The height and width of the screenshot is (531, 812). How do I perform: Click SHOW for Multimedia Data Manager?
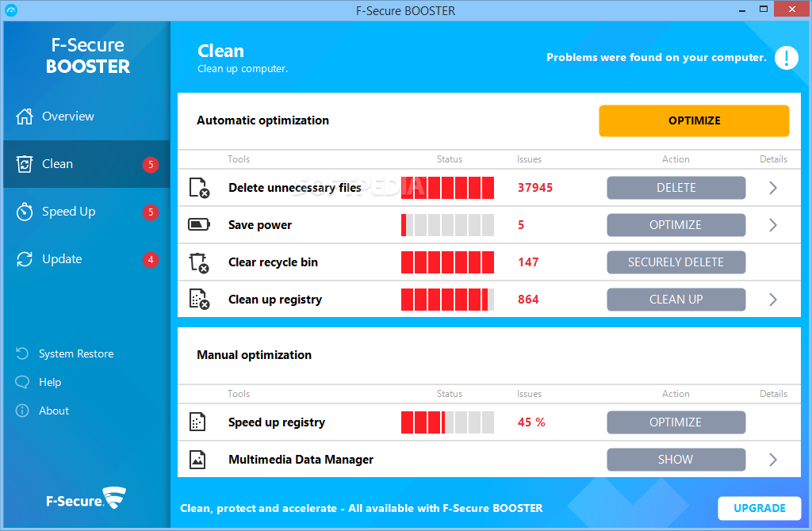click(676, 460)
